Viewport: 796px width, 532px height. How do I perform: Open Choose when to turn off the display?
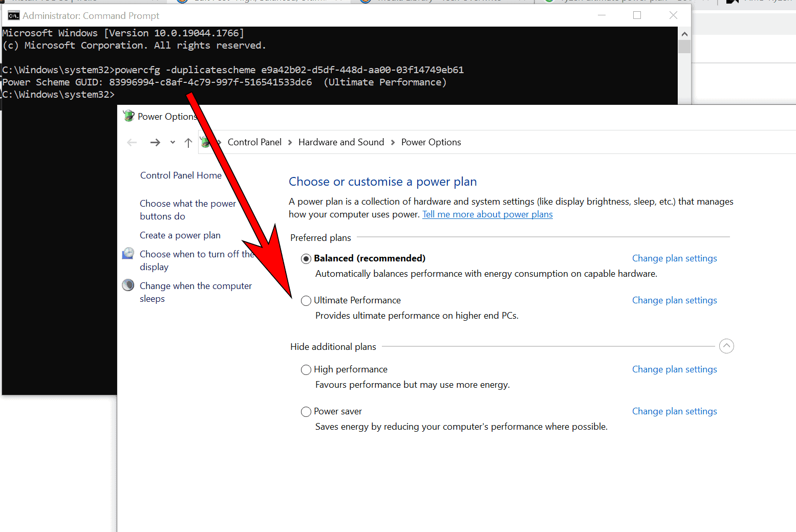click(197, 260)
